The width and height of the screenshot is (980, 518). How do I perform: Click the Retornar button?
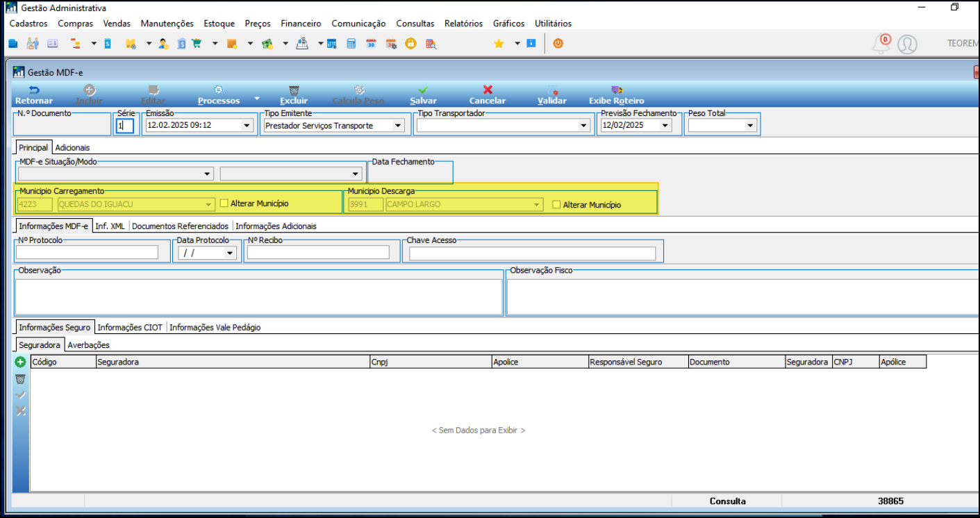click(34, 95)
